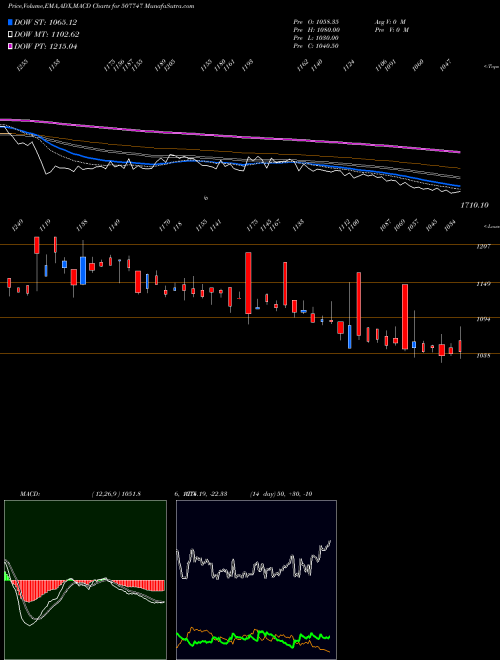Image resolution: width=500 pixels, height=660 pixels.
Task: Click the 'Pre C:' close price value
Action: tap(316, 46)
